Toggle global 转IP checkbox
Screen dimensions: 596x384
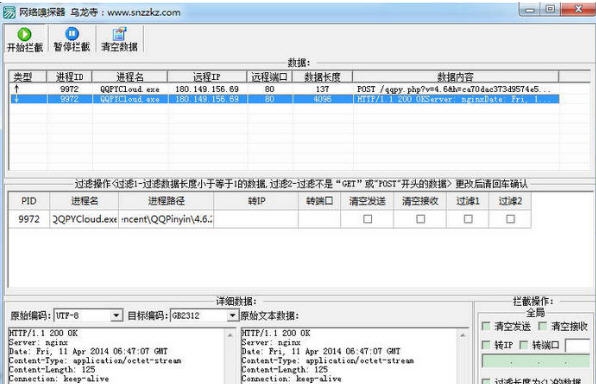point(486,345)
